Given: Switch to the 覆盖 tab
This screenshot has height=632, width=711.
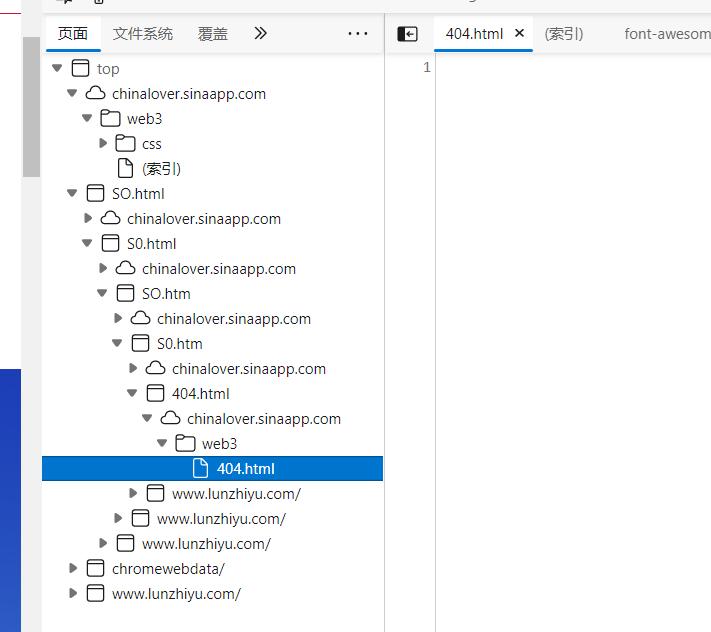Looking at the screenshot, I should [213, 34].
